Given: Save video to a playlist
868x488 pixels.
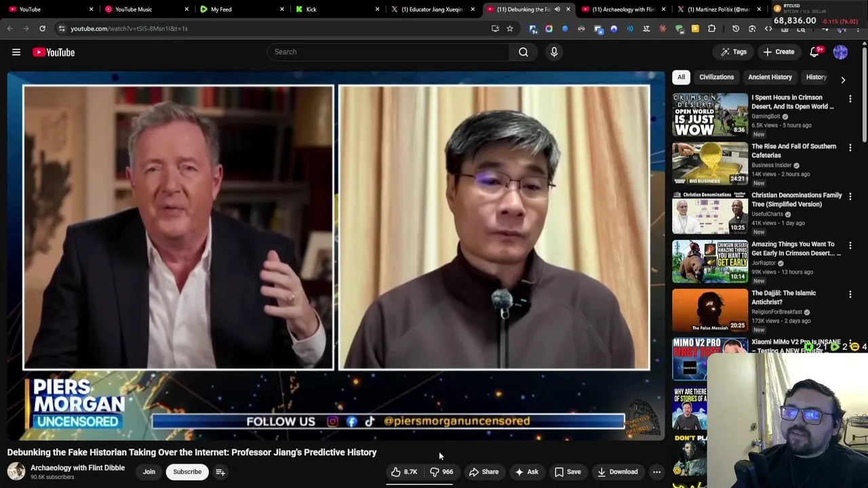Looking at the screenshot, I should pos(568,472).
